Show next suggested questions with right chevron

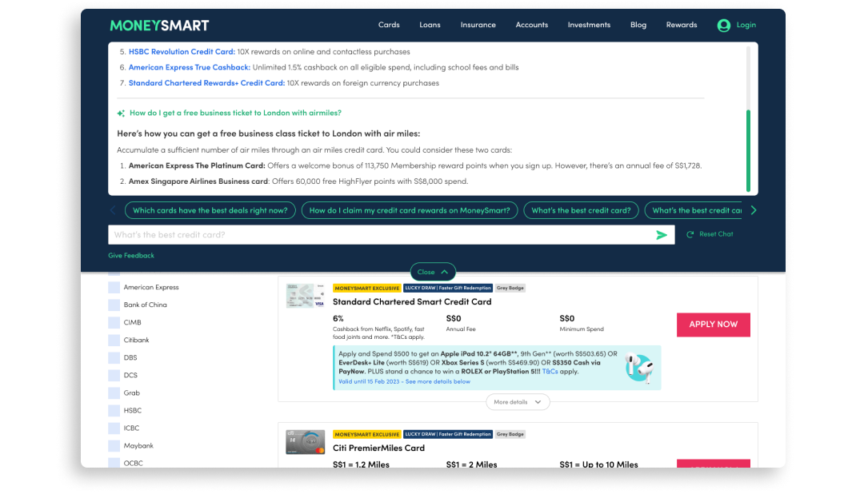click(x=754, y=210)
